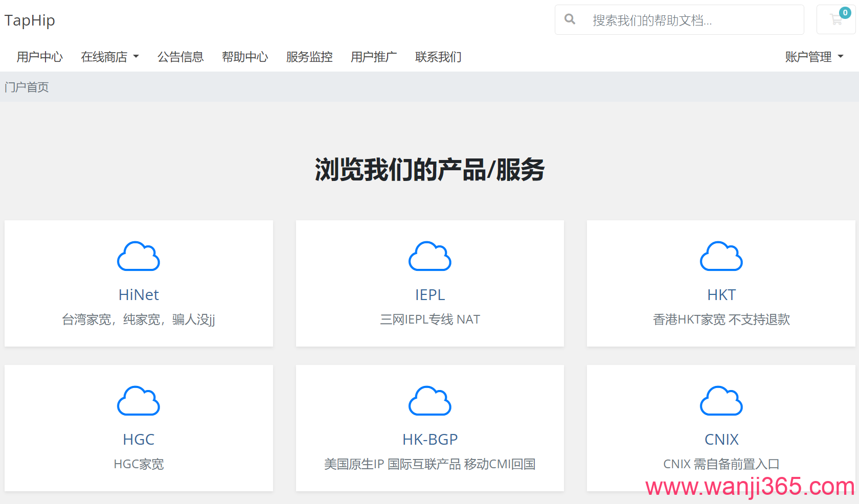Open the HiNet product title link
Image resolution: width=859 pixels, height=504 pixels.
tap(139, 295)
